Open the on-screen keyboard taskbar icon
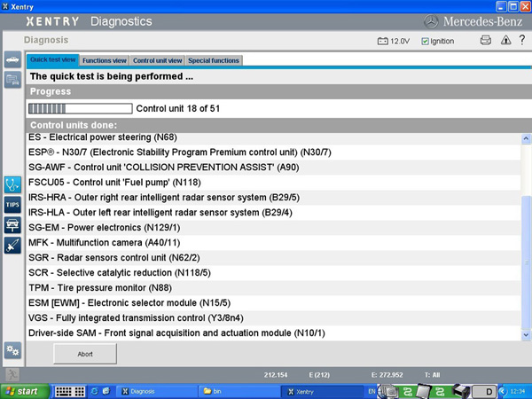This screenshot has width=532, height=399. point(69,392)
